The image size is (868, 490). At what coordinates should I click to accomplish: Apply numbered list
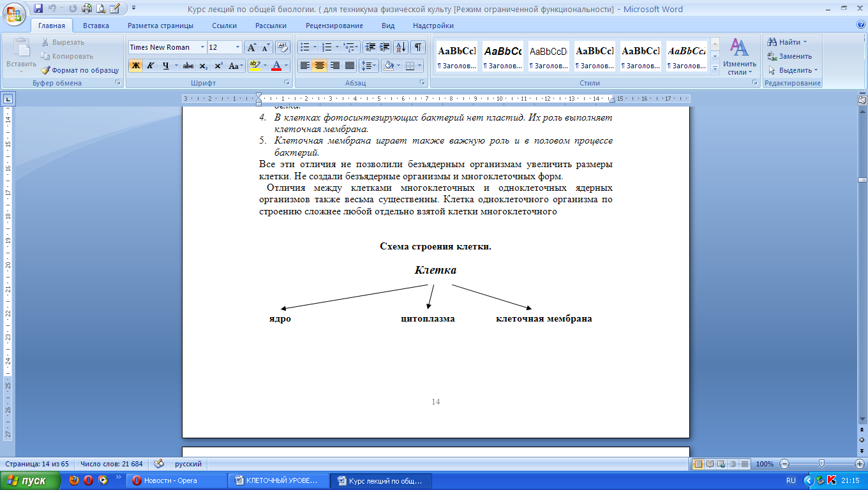(x=327, y=47)
